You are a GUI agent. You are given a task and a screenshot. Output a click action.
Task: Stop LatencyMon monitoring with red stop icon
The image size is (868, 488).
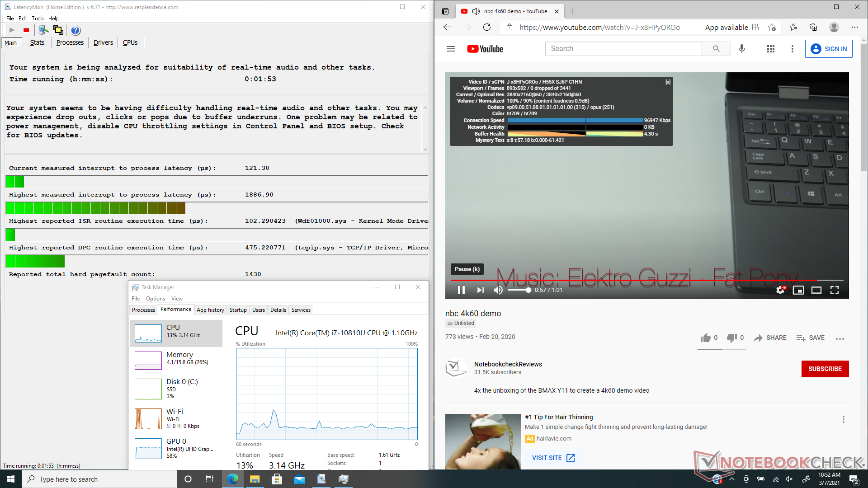tap(26, 30)
